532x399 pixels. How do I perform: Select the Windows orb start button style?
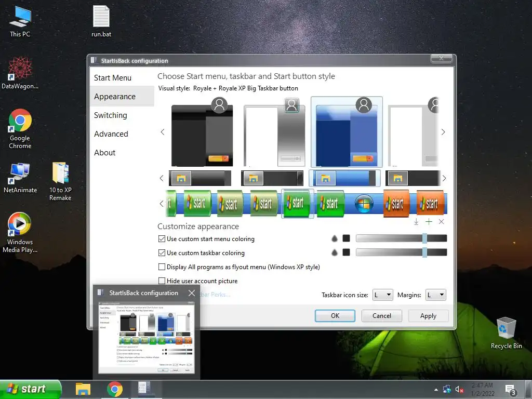tap(364, 204)
